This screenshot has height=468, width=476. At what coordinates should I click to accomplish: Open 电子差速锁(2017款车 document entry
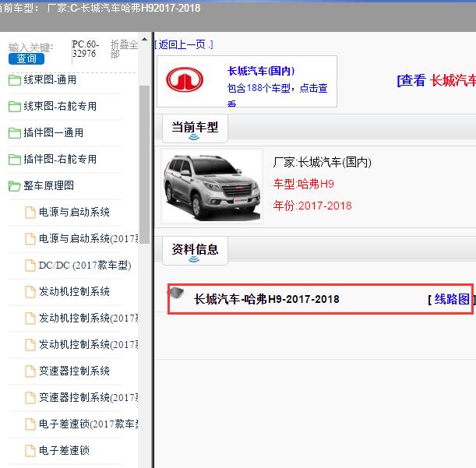[88, 424]
